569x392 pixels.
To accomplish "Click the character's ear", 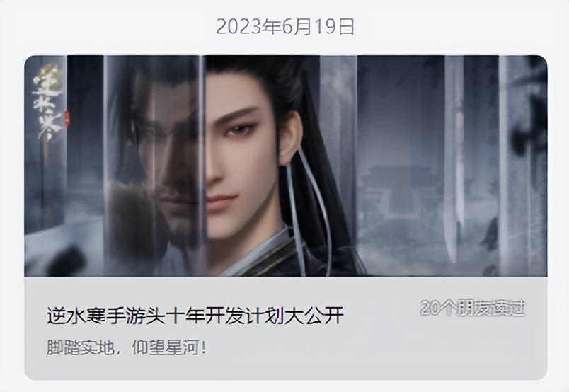I will pyautogui.click(x=289, y=138).
